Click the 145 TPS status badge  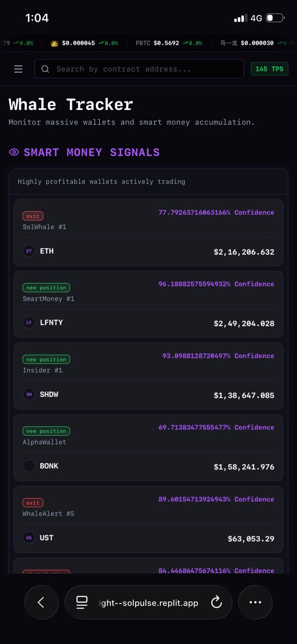tap(269, 69)
